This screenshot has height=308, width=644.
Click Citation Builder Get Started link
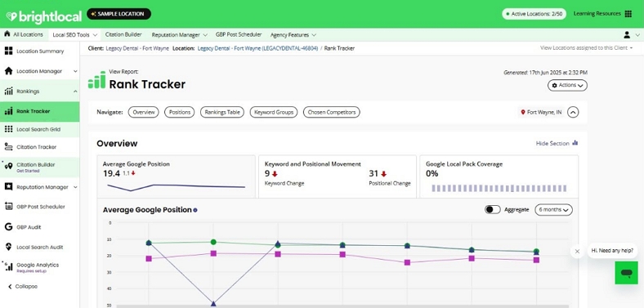(28, 171)
